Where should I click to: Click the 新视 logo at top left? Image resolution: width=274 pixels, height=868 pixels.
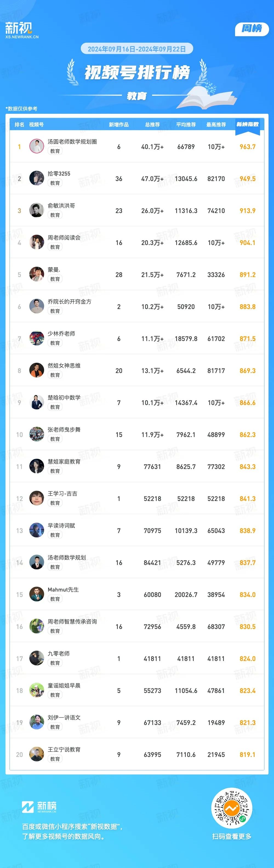(22, 30)
